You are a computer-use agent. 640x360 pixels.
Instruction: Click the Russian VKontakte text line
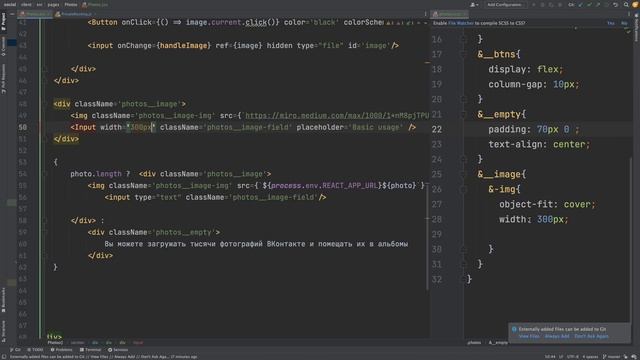click(256, 244)
